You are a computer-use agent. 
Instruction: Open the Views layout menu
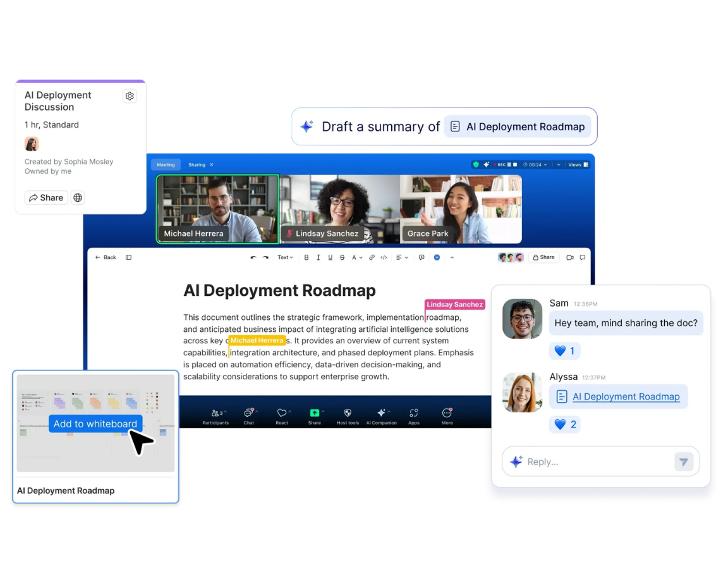pos(579,164)
